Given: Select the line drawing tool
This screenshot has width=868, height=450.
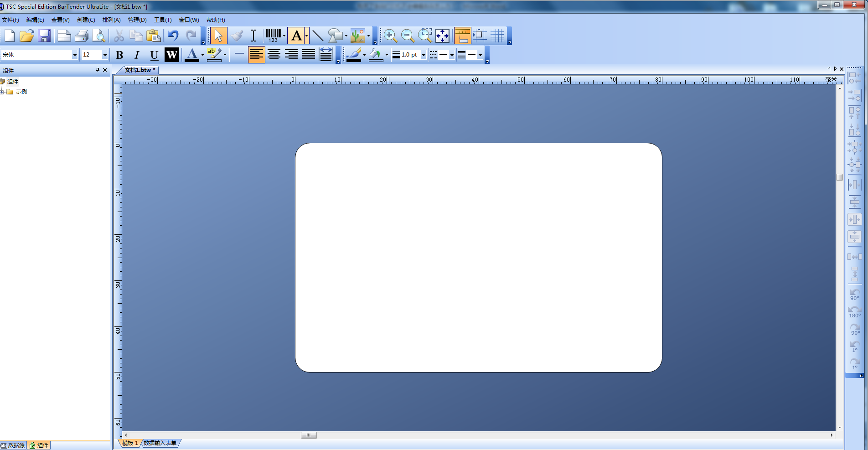Looking at the screenshot, I should tap(318, 36).
